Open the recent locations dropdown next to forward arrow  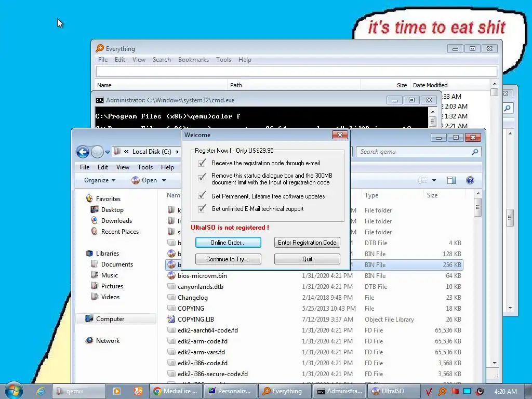coord(108,152)
